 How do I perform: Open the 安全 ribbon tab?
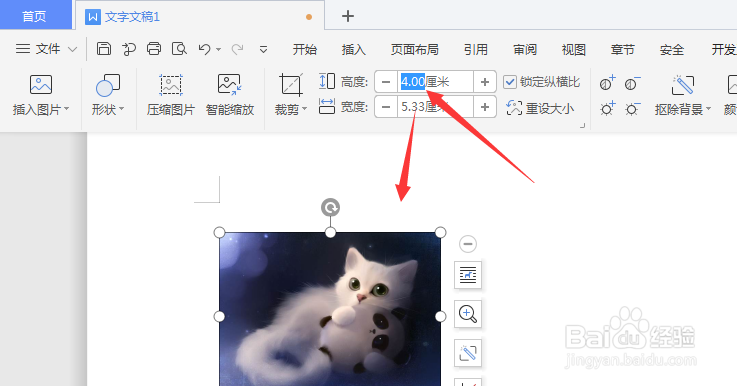(x=671, y=49)
